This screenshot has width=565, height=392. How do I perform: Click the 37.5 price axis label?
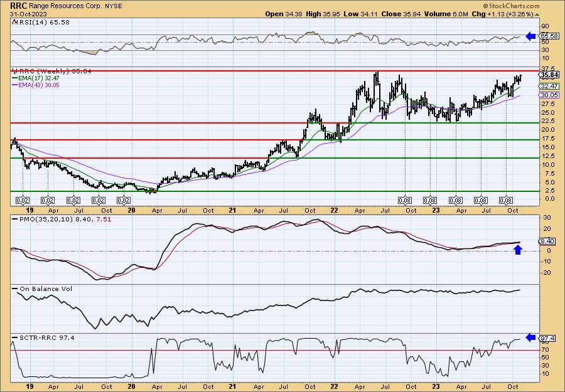pyautogui.click(x=547, y=68)
